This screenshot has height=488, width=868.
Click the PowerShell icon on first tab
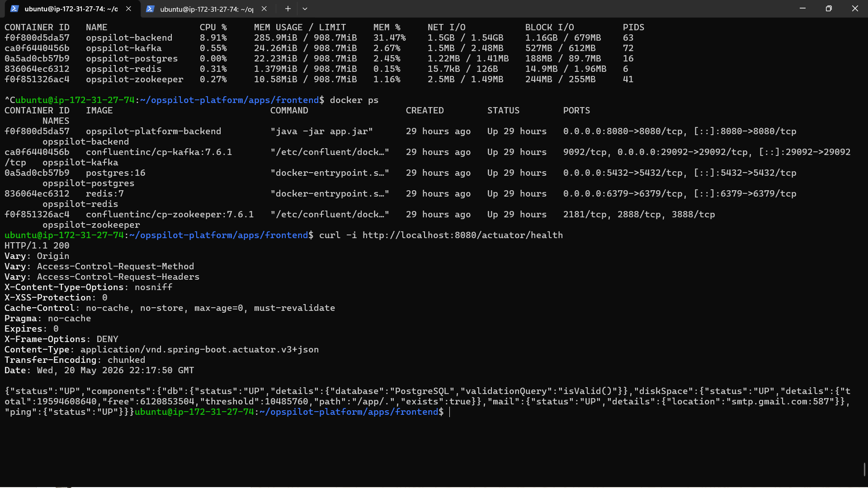[14, 9]
